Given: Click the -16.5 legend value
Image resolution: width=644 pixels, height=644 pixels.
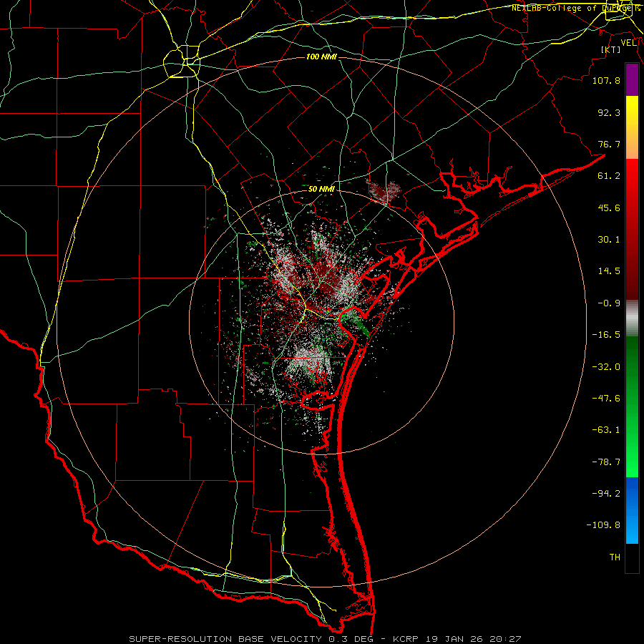Looking at the screenshot, I should (x=606, y=335).
